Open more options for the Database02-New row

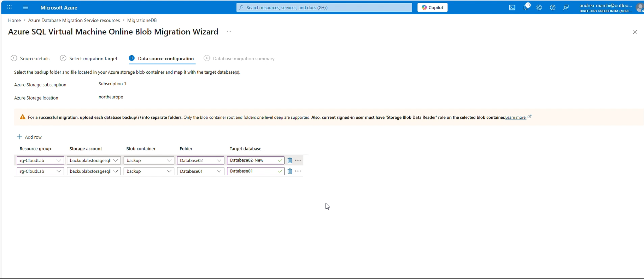pyautogui.click(x=298, y=160)
